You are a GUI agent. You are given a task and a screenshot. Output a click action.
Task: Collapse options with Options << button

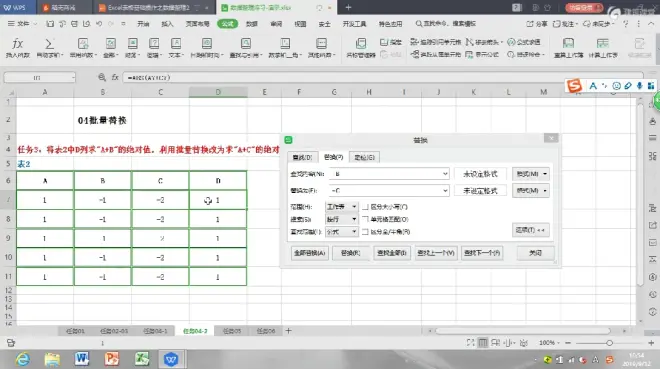tap(530, 230)
